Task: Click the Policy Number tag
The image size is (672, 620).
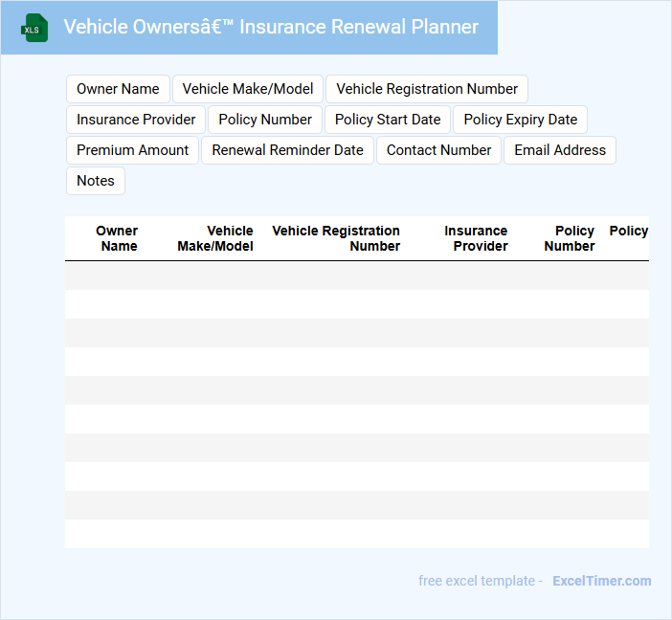Action: tap(265, 120)
